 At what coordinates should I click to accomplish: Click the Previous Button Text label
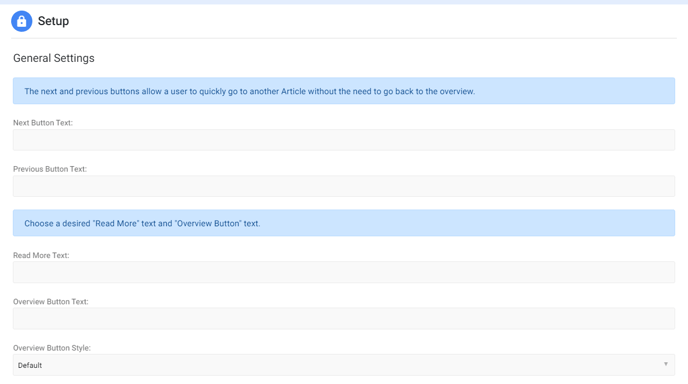coord(50,169)
